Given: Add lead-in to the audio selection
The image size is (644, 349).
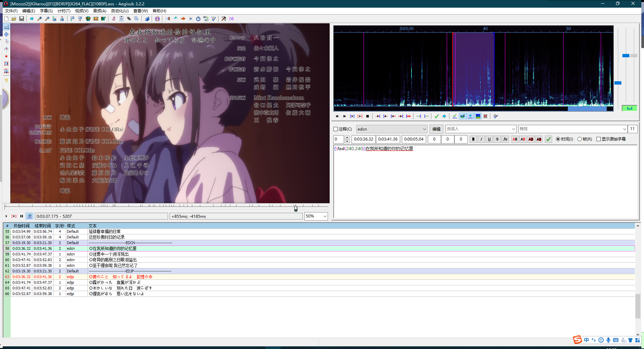Looking at the screenshot, I should coord(418,116).
